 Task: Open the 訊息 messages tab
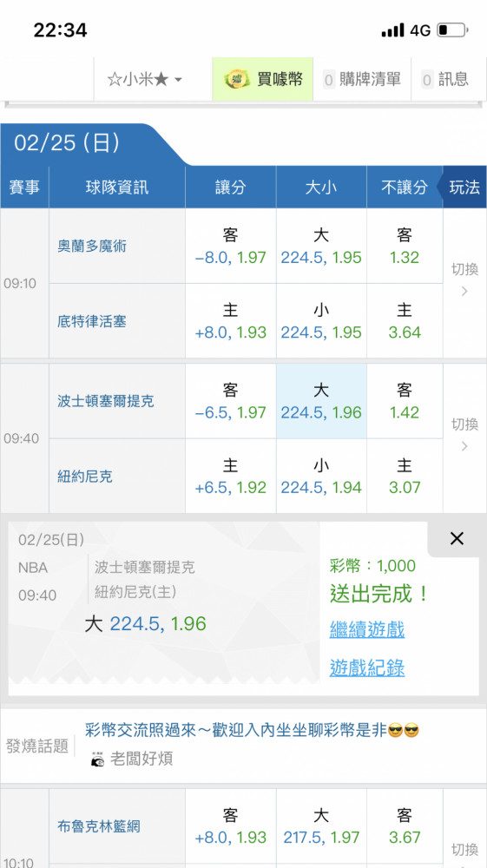[x=445, y=79]
